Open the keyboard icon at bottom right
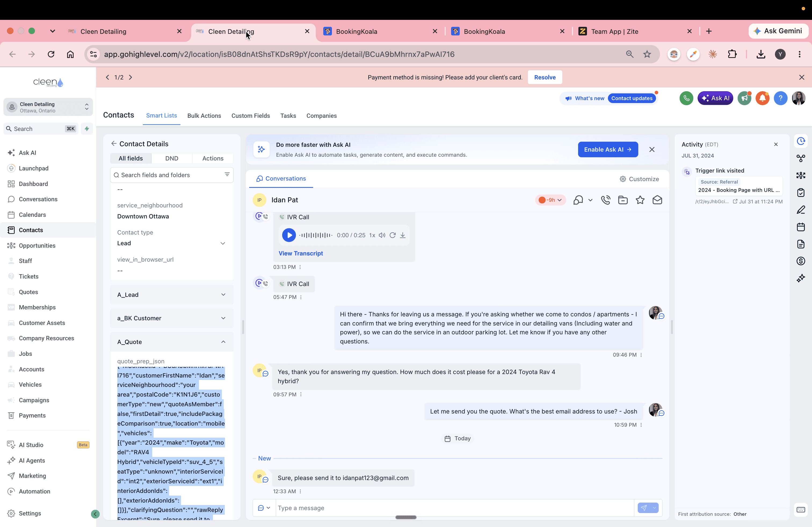The height and width of the screenshot is (527, 812). point(801,510)
